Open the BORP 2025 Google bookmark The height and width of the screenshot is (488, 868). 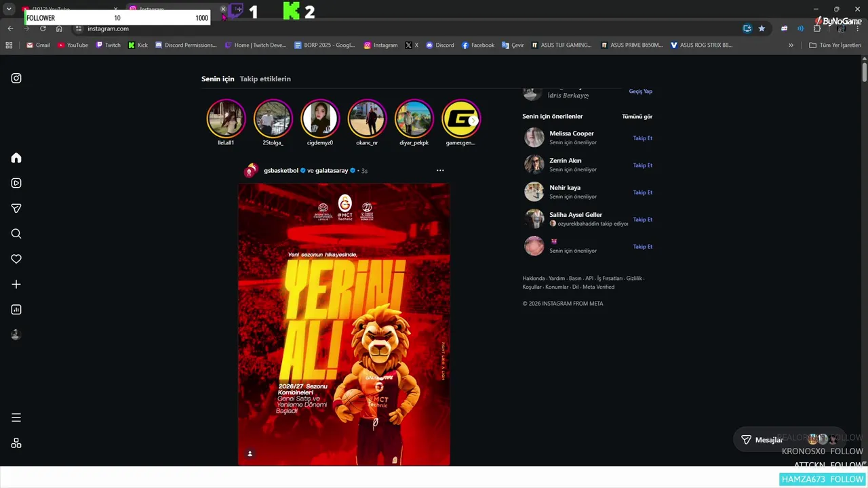pyautogui.click(x=325, y=45)
